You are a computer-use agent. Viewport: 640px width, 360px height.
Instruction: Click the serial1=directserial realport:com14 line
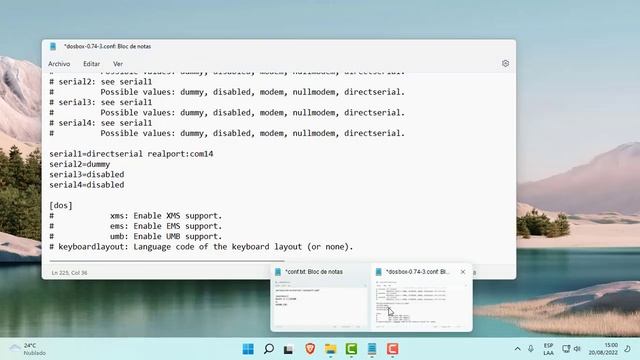[131, 154]
